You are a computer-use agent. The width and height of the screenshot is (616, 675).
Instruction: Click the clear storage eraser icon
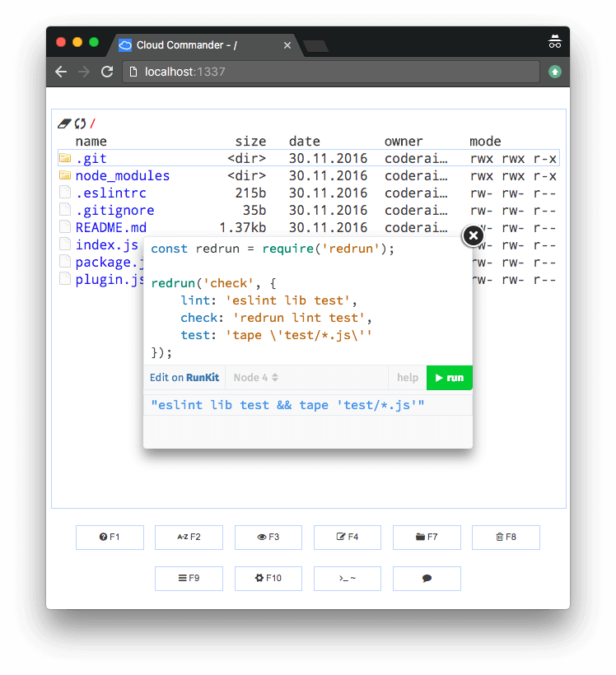[x=63, y=123]
